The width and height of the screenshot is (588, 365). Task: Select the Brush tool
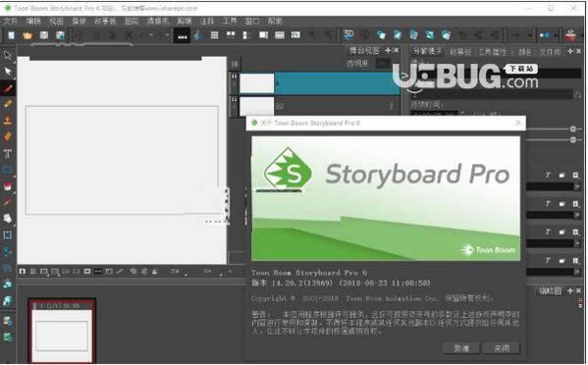[x=8, y=88]
